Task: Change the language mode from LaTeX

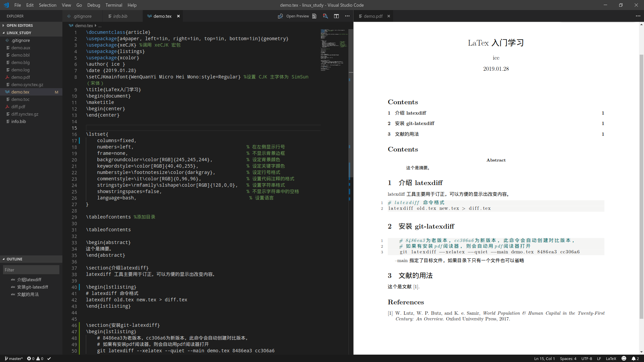Action: [612, 358]
